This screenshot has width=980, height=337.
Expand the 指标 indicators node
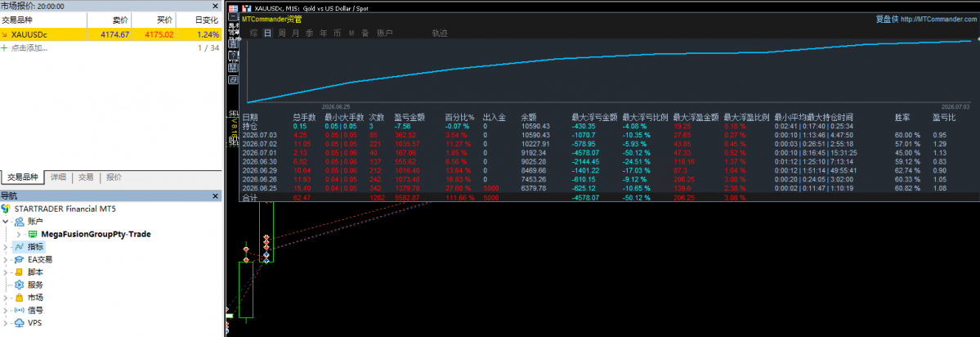coord(6,247)
